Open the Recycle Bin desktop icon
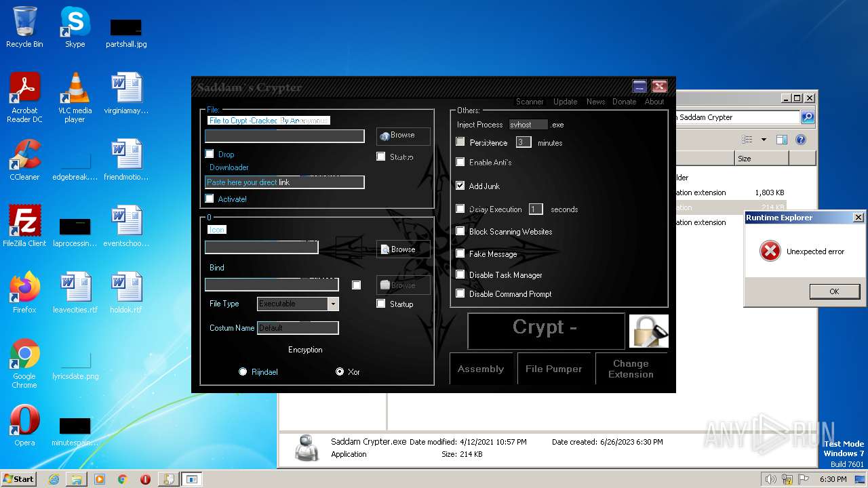Viewport: 868px width, 488px height. [x=24, y=27]
